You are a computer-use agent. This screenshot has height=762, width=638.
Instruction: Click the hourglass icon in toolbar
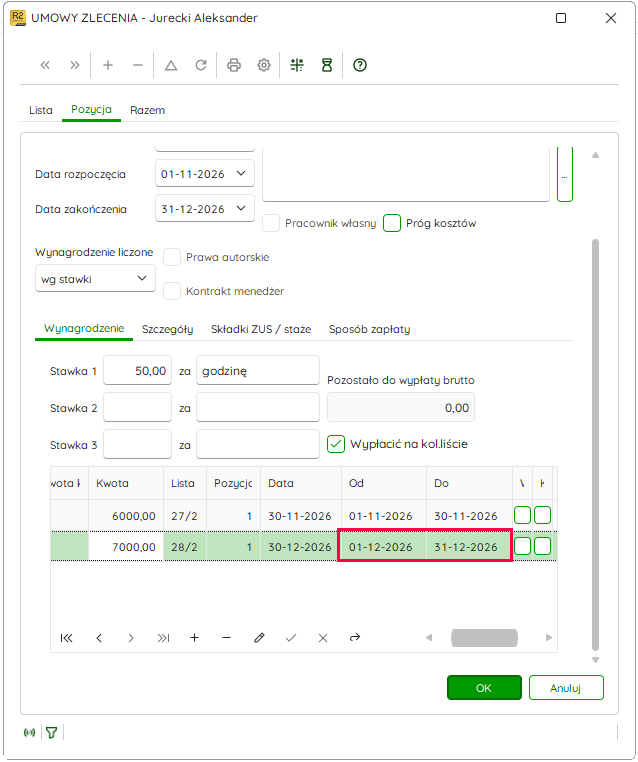click(327, 65)
